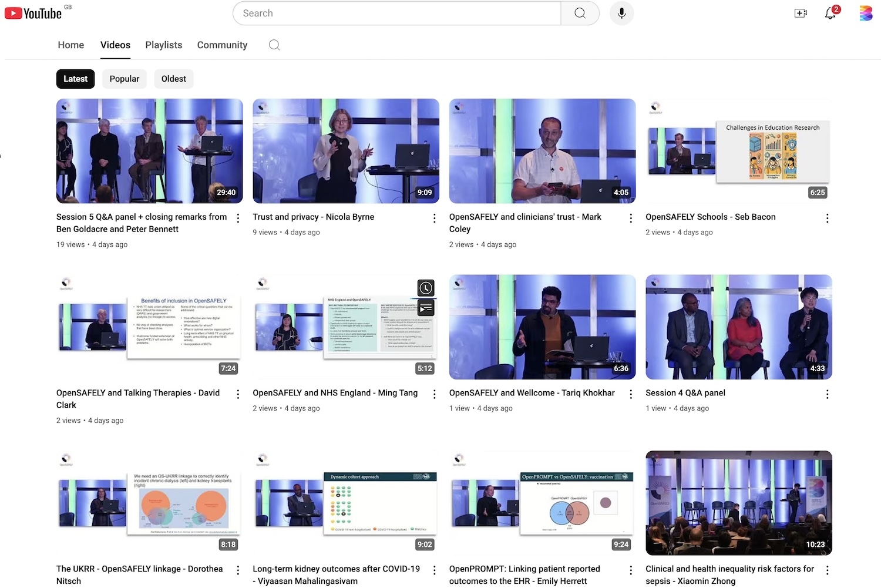881x588 pixels.
Task: Play the 4:33 Session 4 panel thumbnail
Action: point(739,327)
